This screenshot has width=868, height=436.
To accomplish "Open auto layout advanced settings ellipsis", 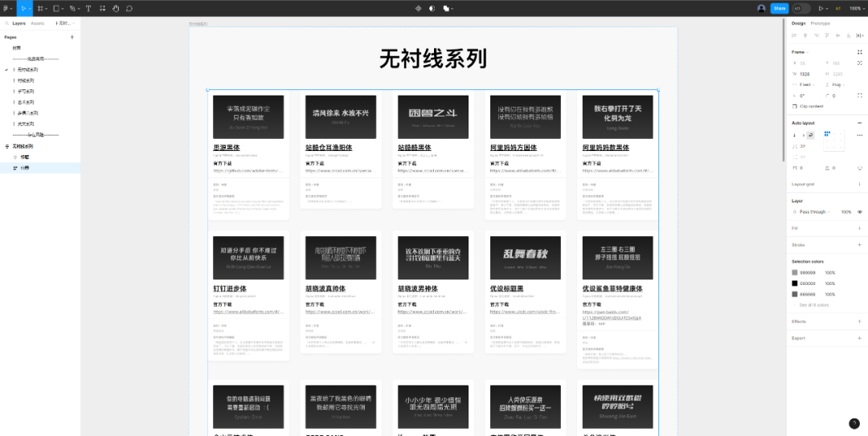I will (860, 135).
